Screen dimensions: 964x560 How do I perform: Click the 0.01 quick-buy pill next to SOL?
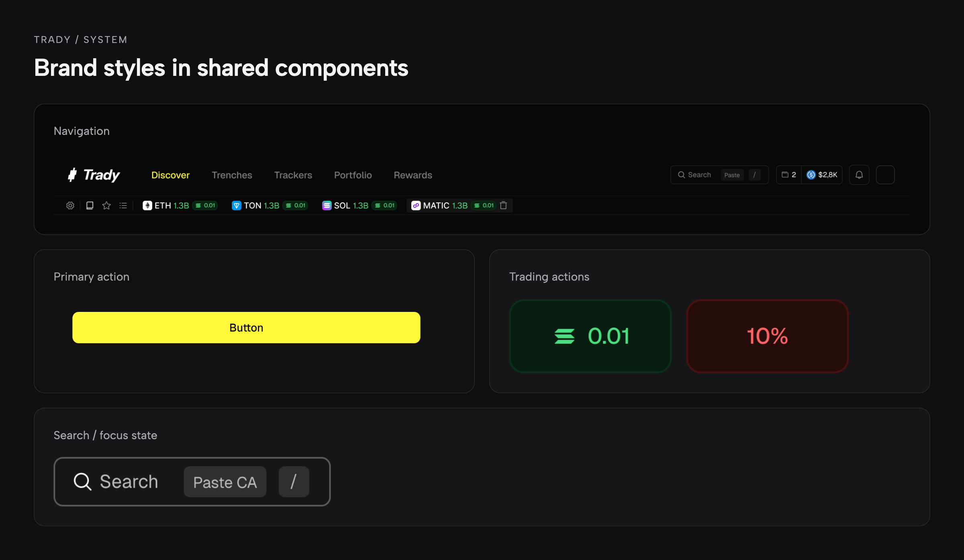[x=384, y=206]
